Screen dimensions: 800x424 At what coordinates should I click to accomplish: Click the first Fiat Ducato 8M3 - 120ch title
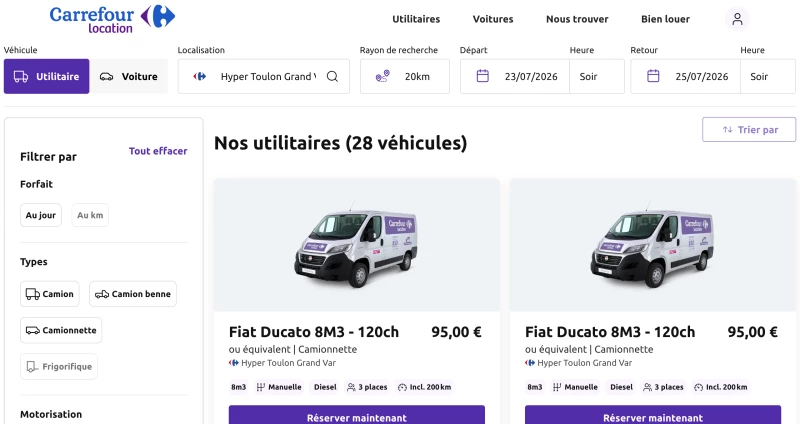pyautogui.click(x=314, y=332)
